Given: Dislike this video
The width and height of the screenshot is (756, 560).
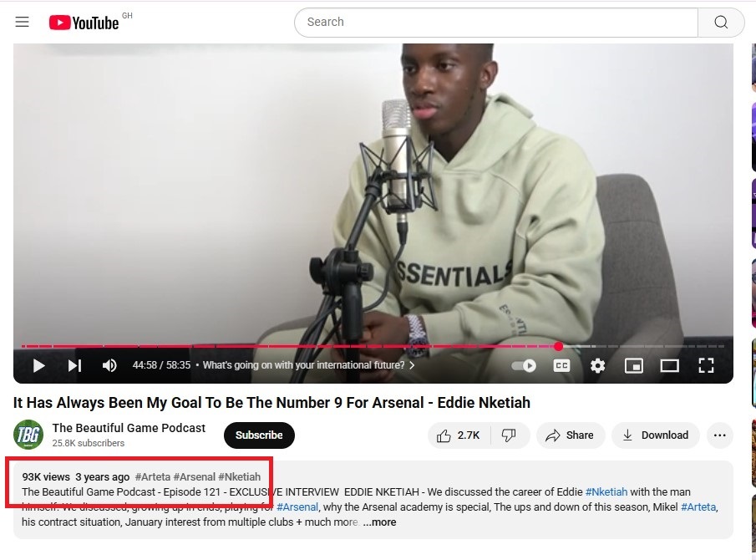Looking at the screenshot, I should 509,435.
